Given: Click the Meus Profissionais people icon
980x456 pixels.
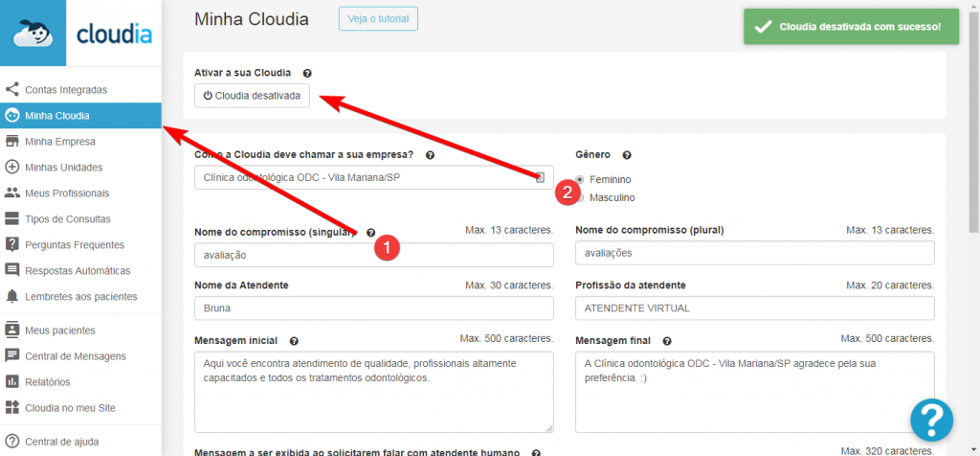Looking at the screenshot, I should click(x=11, y=193).
